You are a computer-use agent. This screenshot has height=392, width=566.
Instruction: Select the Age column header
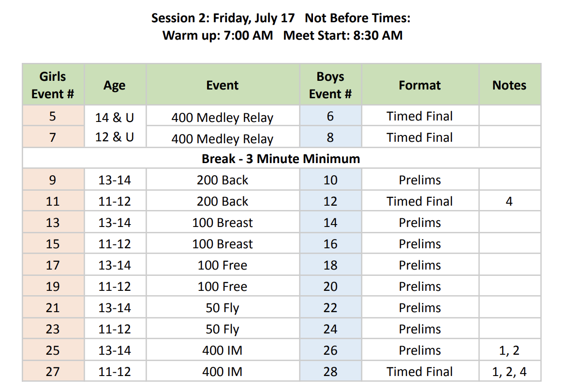point(115,85)
